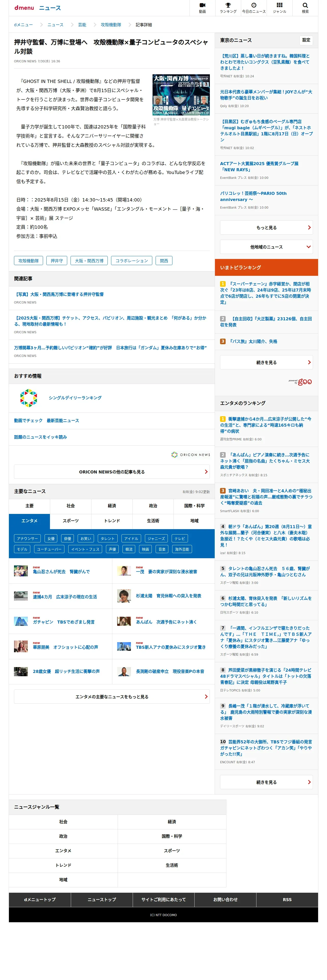Expand 他地域のニュース dropdown
The image size is (327, 980).
266,247
